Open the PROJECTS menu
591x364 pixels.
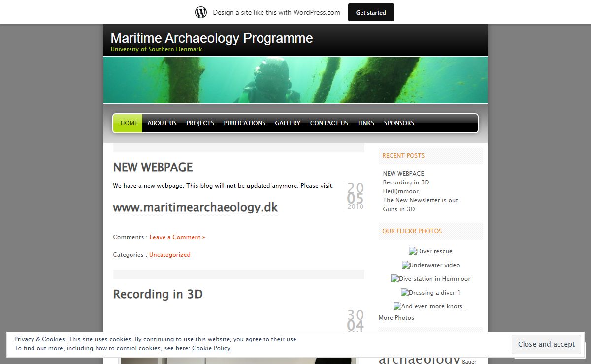200,123
